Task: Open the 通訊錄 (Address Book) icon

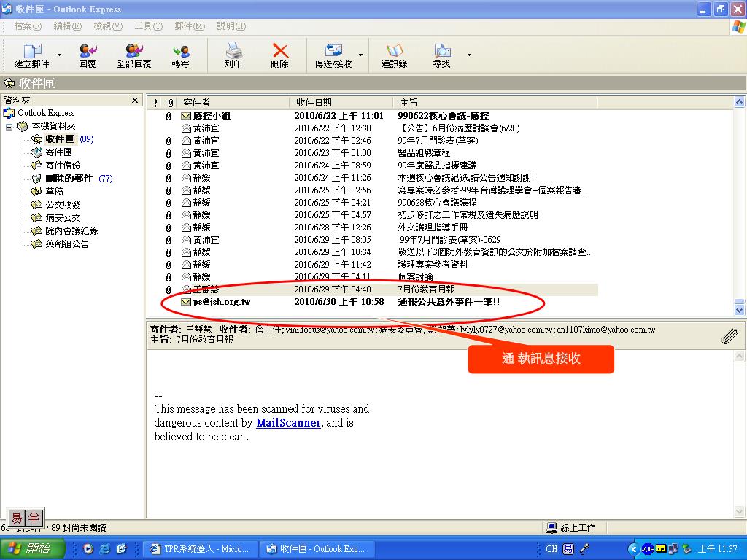Action: pyautogui.click(x=395, y=55)
